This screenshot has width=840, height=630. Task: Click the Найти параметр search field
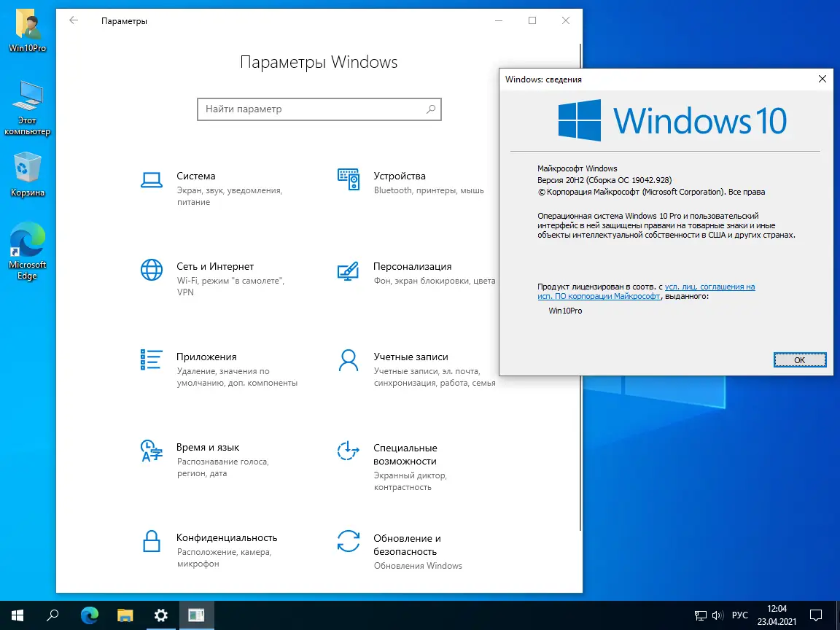click(x=319, y=109)
